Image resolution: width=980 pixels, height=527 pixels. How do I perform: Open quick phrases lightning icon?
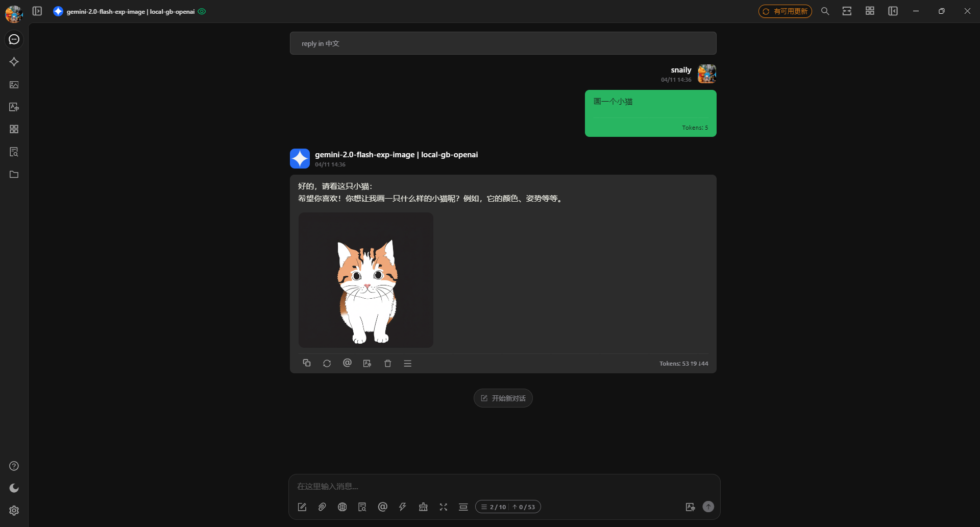(403, 507)
